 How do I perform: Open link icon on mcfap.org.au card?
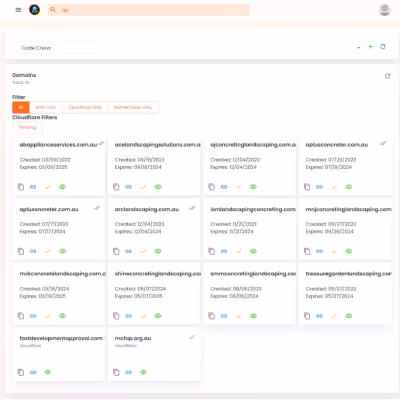pos(128,372)
